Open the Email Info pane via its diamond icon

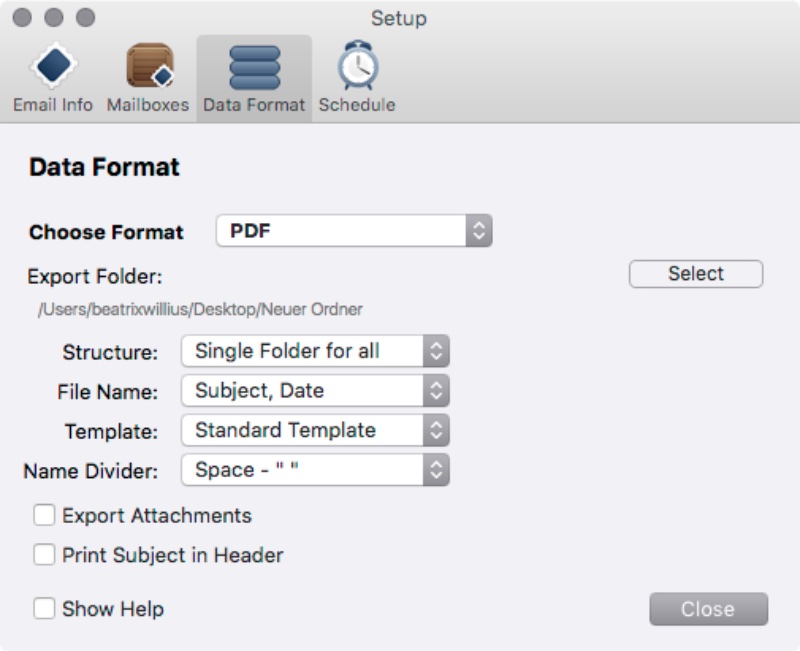52,68
